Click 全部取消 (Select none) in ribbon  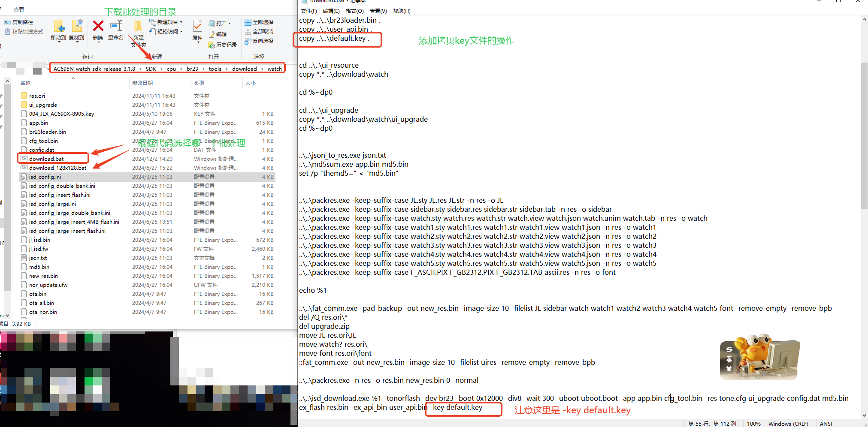259,31
